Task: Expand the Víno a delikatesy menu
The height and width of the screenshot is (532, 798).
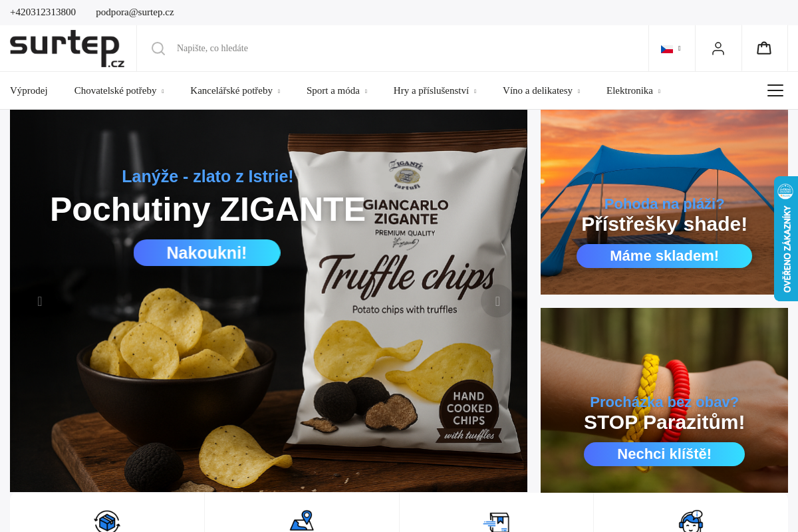Action: click(x=541, y=90)
